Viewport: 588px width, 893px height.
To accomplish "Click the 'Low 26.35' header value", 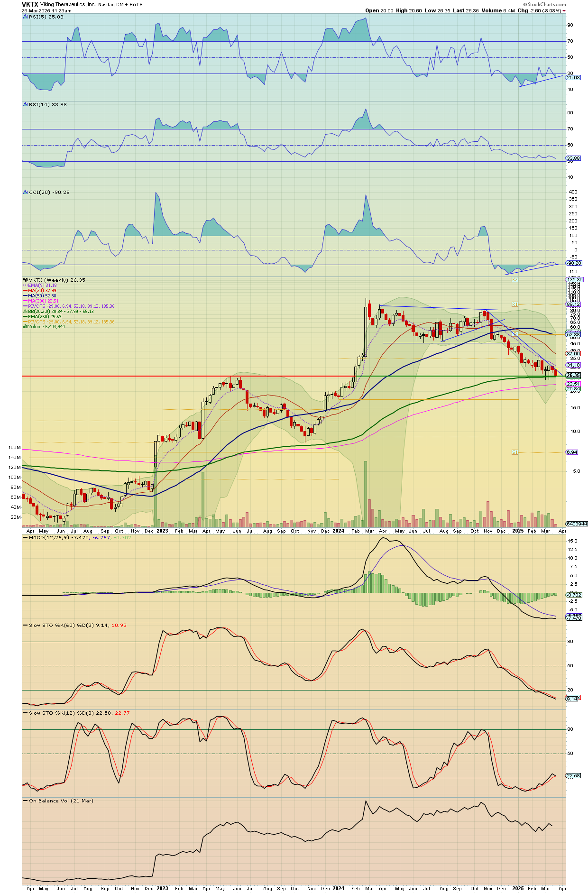I will pyautogui.click(x=437, y=11).
